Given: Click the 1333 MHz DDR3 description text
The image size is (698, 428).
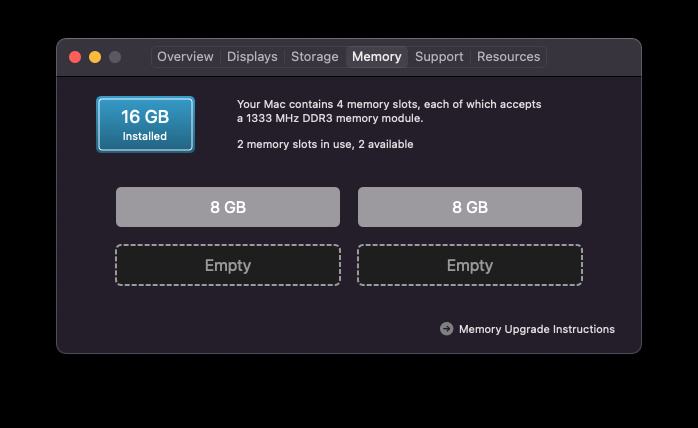Looking at the screenshot, I should (x=330, y=118).
